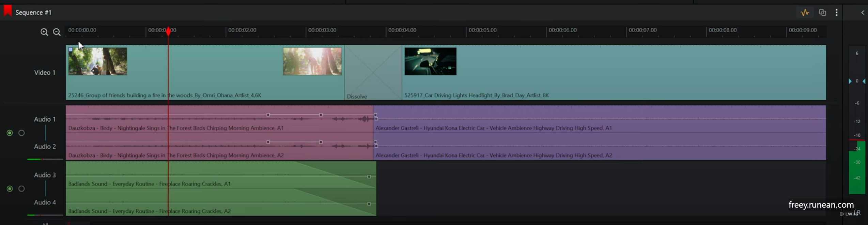868x225 pixels.
Task: Open the three-dot timeline options menu
Action: click(837, 13)
